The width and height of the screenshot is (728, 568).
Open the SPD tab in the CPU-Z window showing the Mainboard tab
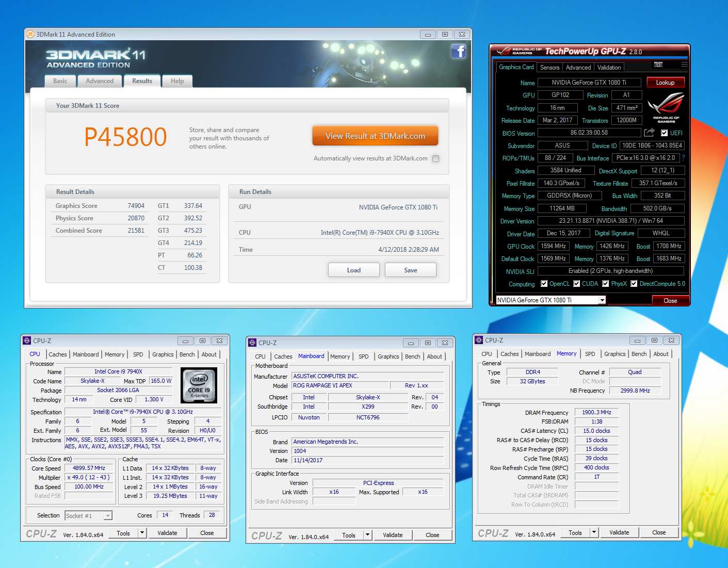(364, 356)
